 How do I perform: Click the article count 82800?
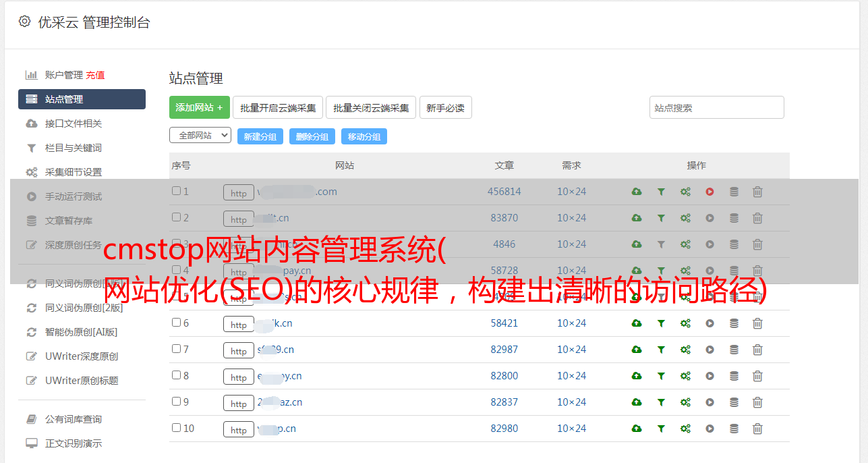504,376
